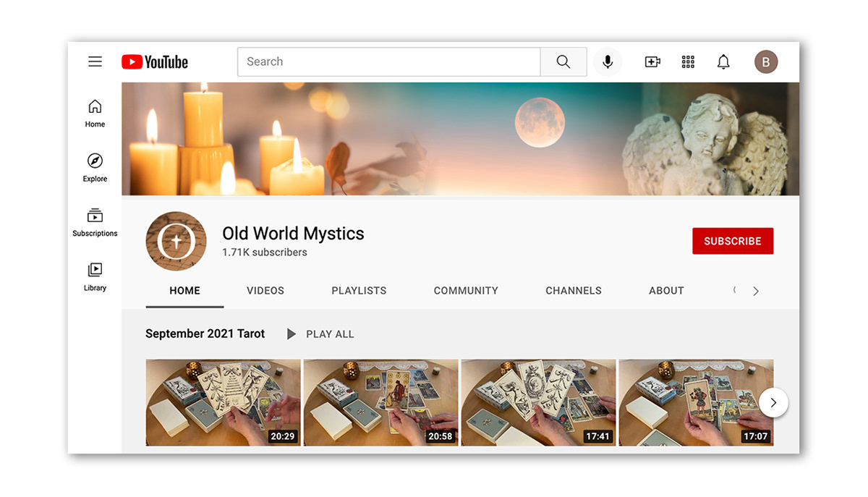Open the ABOUT tab
This screenshot has width=868, height=497.
point(666,291)
